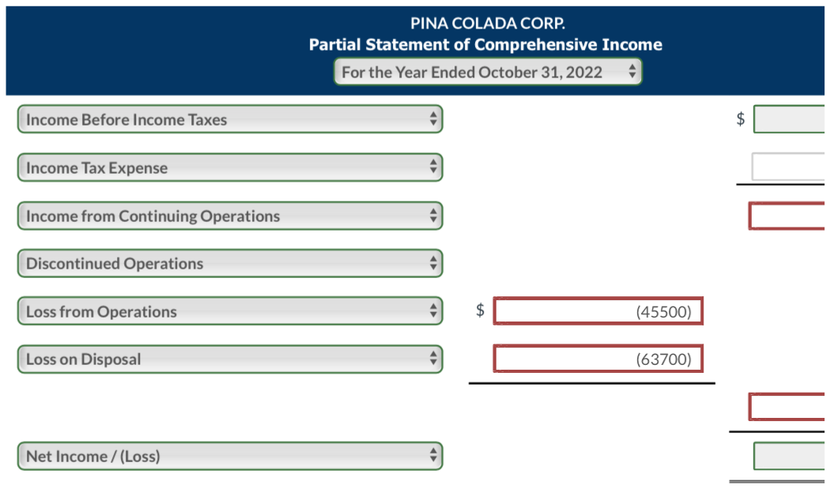This screenshot has width=830, height=504.
Task: Open the Income Before Income Taxes dropdown
Action: tap(229, 119)
